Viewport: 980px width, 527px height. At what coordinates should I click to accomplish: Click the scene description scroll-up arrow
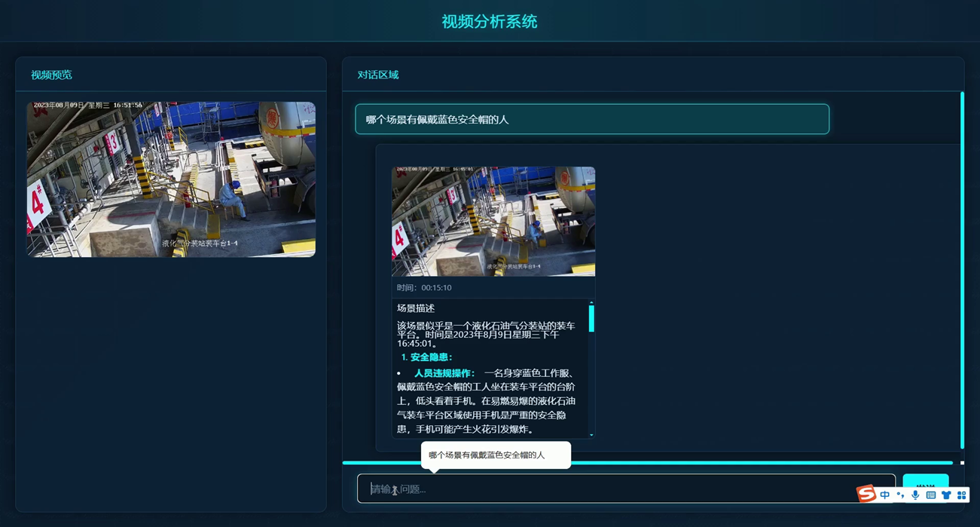point(591,302)
